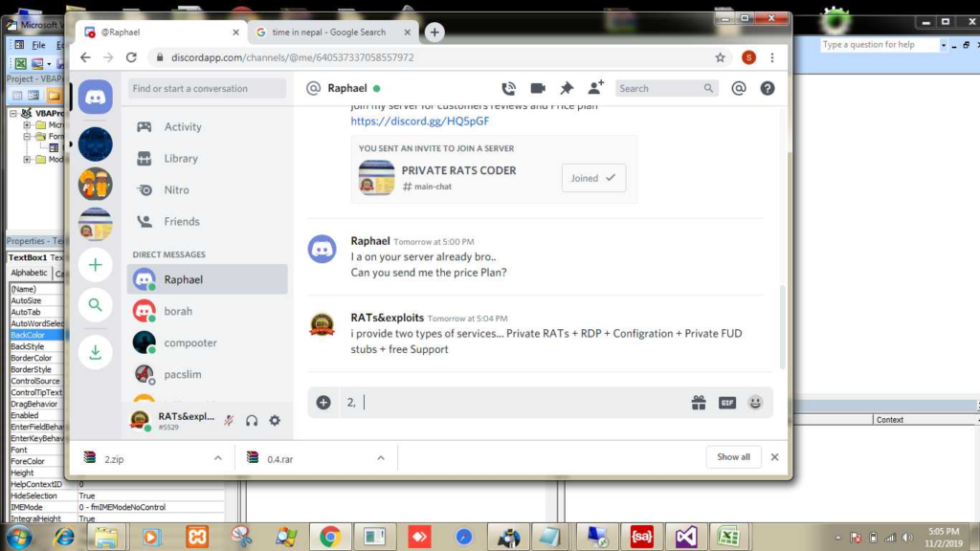The image size is (980, 551).
Task: Collapse the VBAProject tree node
Action: click(x=13, y=114)
